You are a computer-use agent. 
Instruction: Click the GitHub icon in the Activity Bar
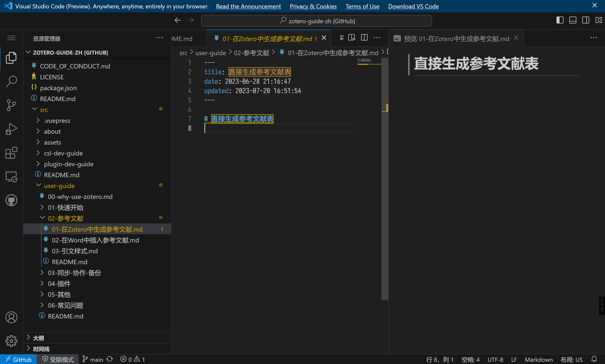[11, 200]
